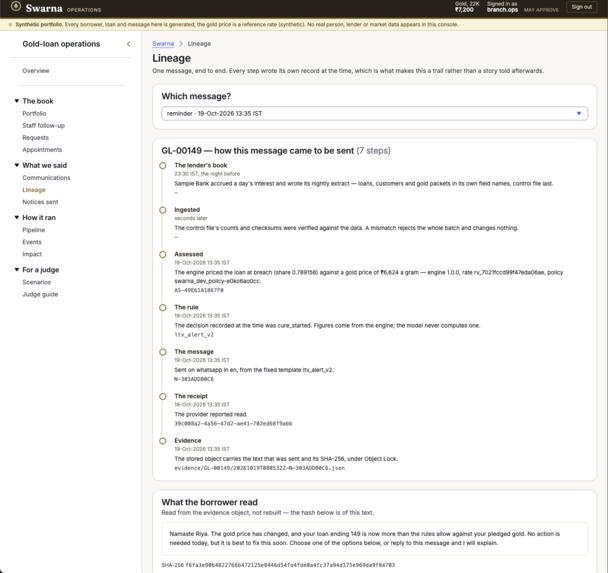Click the Swarna breadcrumb link
The image size is (608, 573).
tap(163, 44)
